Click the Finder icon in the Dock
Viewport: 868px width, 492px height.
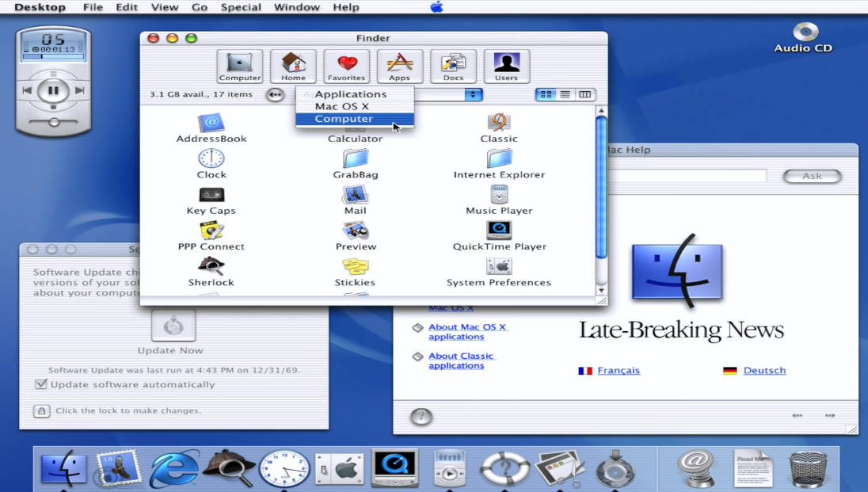pyautogui.click(x=63, y=468)
